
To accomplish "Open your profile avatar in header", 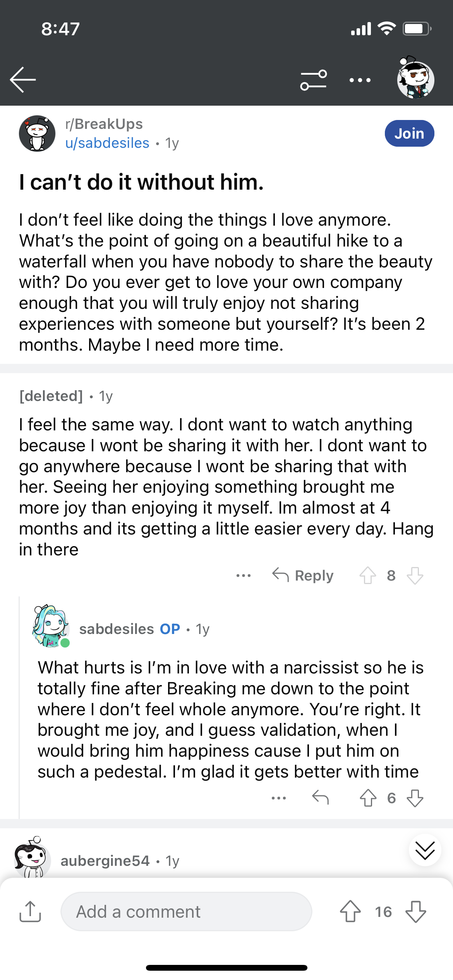I will [x=415, y=78].
